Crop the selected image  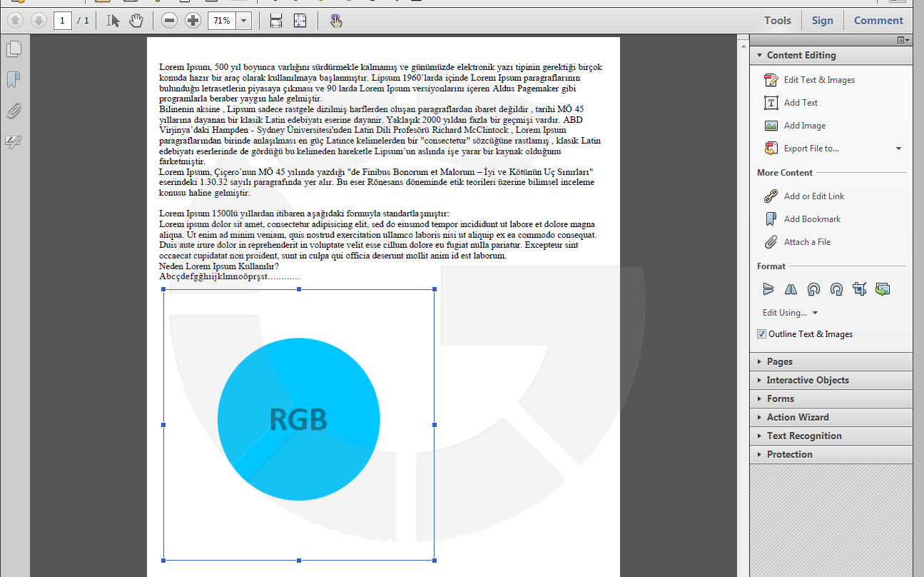859,289
